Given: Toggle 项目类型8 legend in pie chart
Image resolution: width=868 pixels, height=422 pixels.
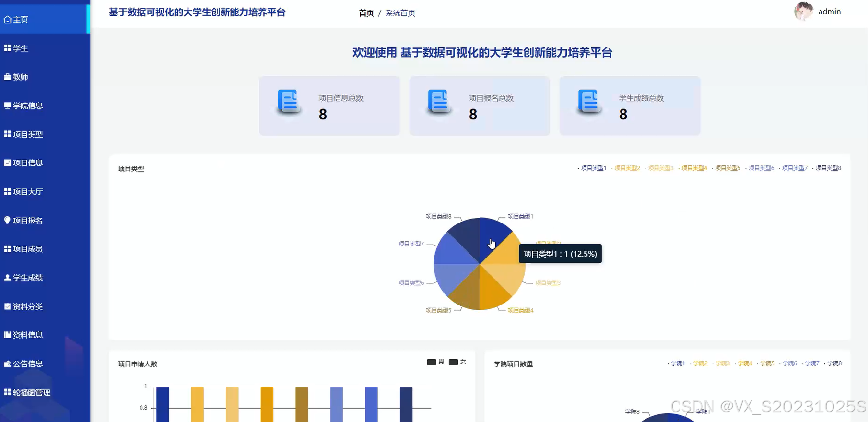Looking at the screenshot, I should [x=827, y=168].
